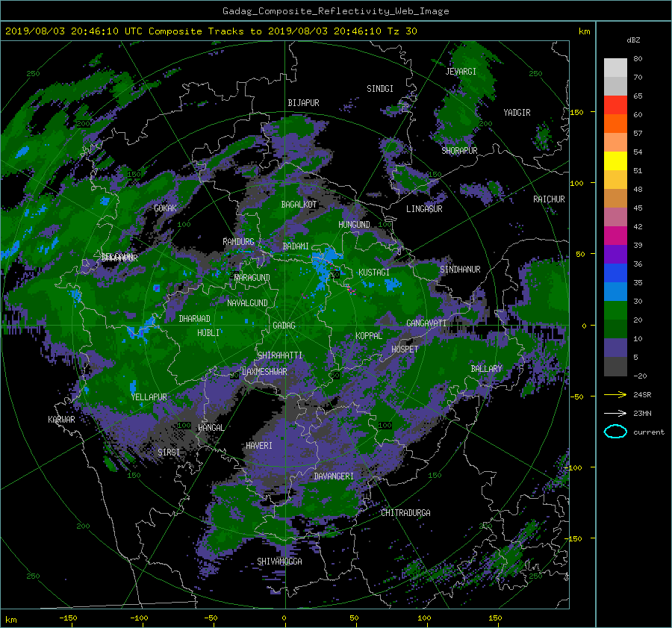
Task: Click the 100 tick on bottom axis
Action: click(424, 618)
